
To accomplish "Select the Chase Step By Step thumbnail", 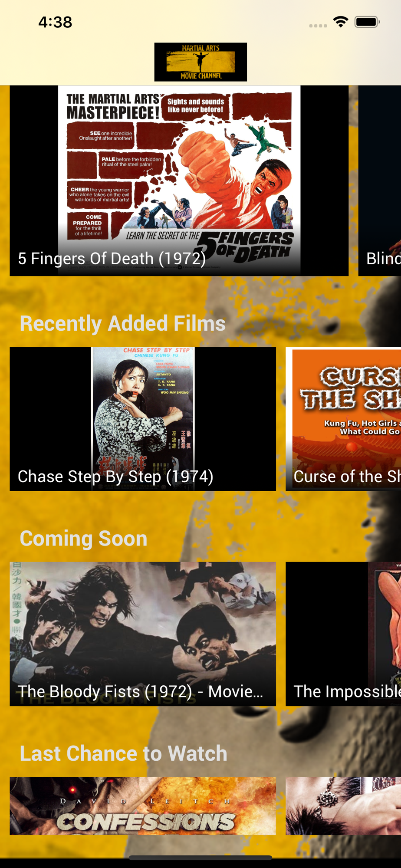I will point(143,419).
